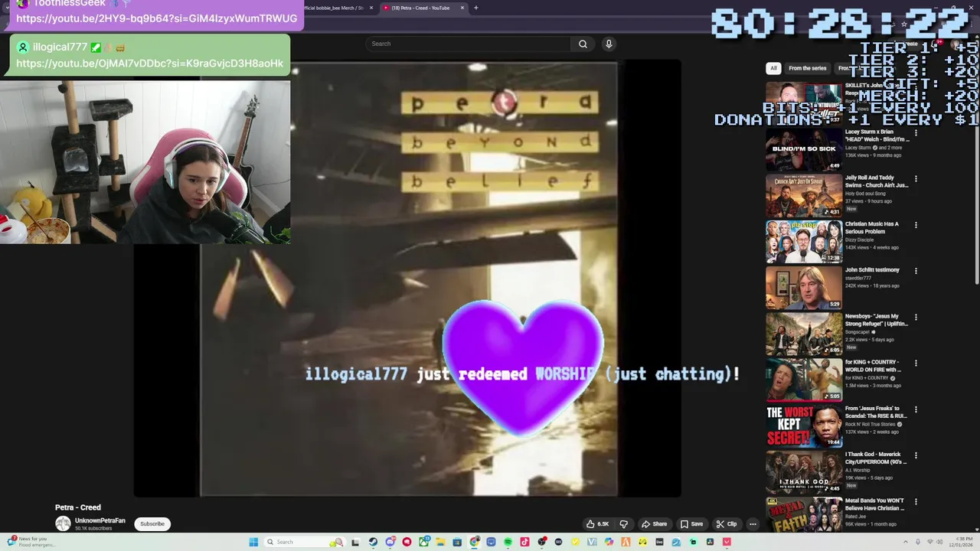The image size is (980, 551).
Task: Click Rock N' Roll True Stories channel name
Action: (x=871, y=424)
